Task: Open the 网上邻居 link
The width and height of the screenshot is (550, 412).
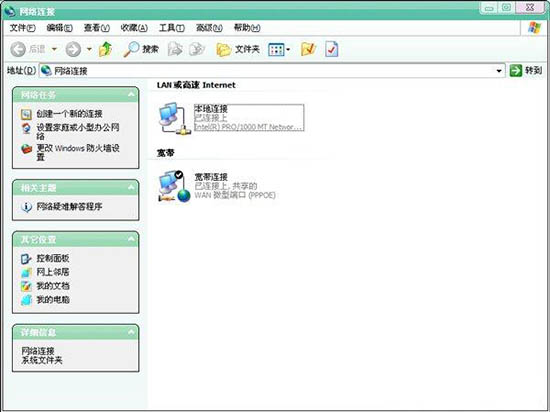Action: [x=53, y=272]
